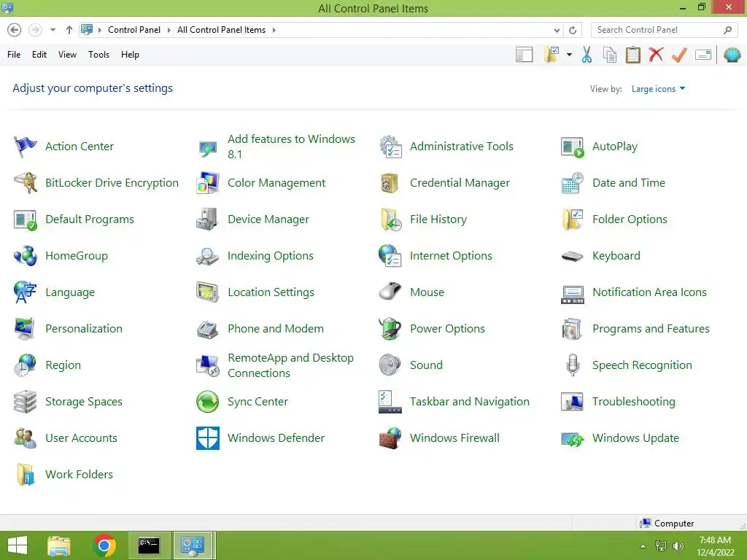747x560 pixels.
Task: Open Taskbar and Navigation link
Action: point(470,402)
